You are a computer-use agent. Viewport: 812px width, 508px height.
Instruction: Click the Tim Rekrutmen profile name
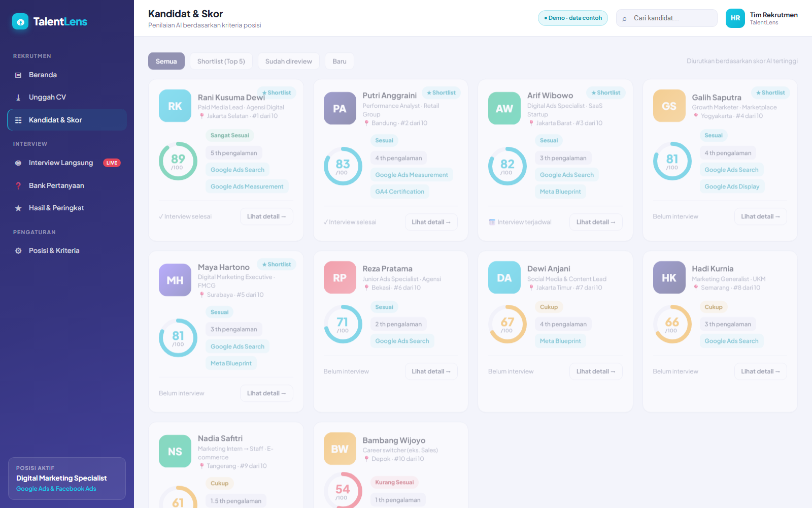(x=774, y=15)
